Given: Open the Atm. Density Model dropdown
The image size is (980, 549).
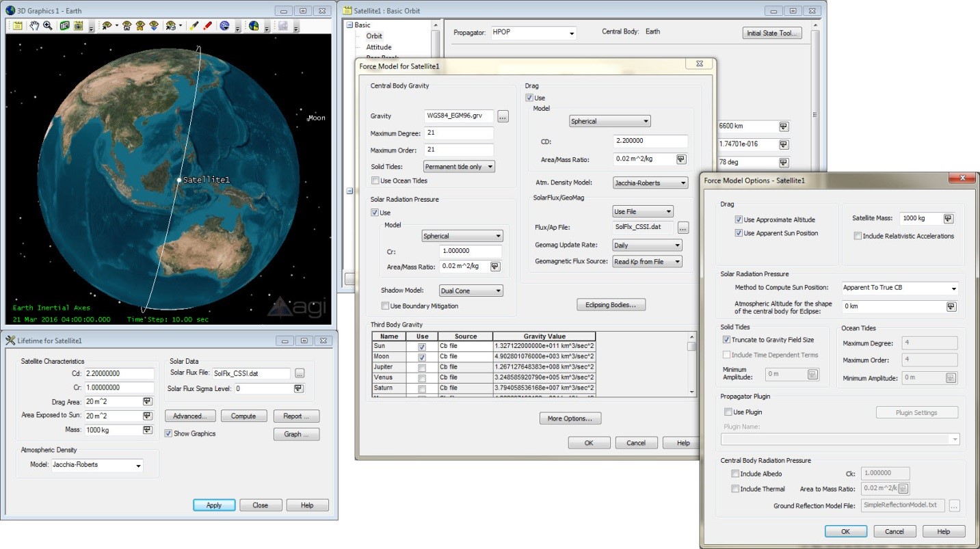Looking at the screenshot, I should pyautogui.click(x=650, y=183).
